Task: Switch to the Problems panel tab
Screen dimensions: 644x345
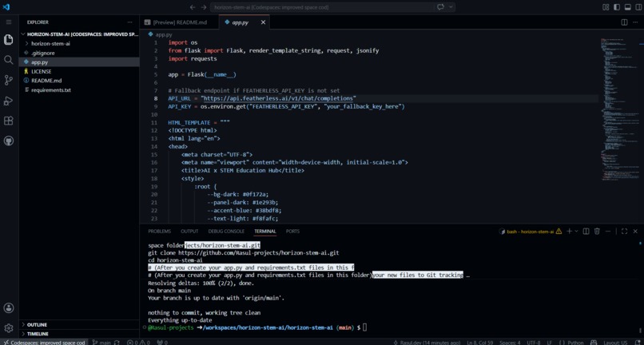Action: coord(159,232)
